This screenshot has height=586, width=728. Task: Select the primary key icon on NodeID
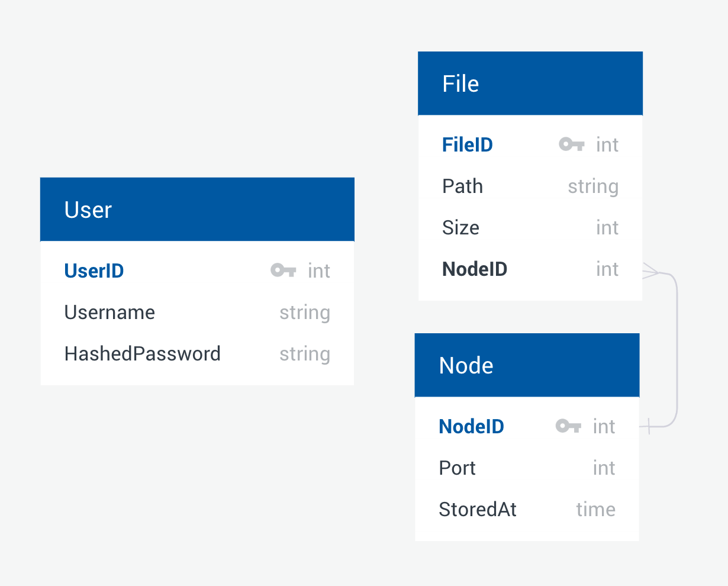click(x=568, y=426)
